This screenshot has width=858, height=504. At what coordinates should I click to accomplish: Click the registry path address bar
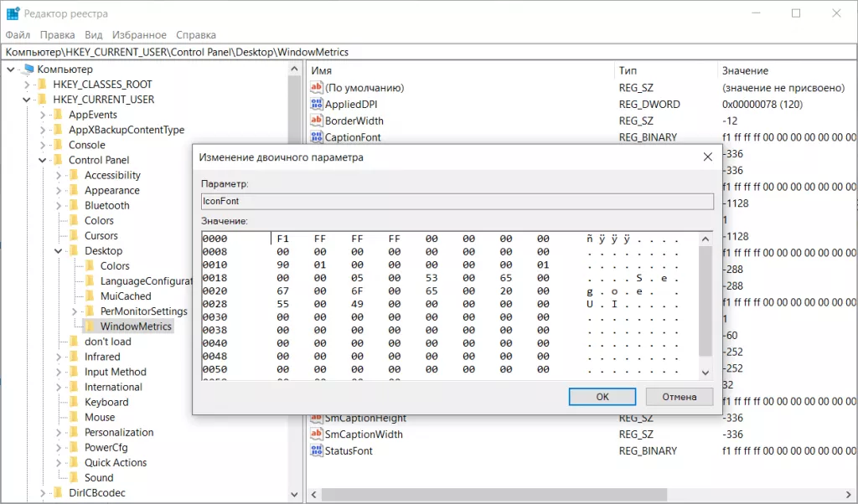tap(419, 52)
